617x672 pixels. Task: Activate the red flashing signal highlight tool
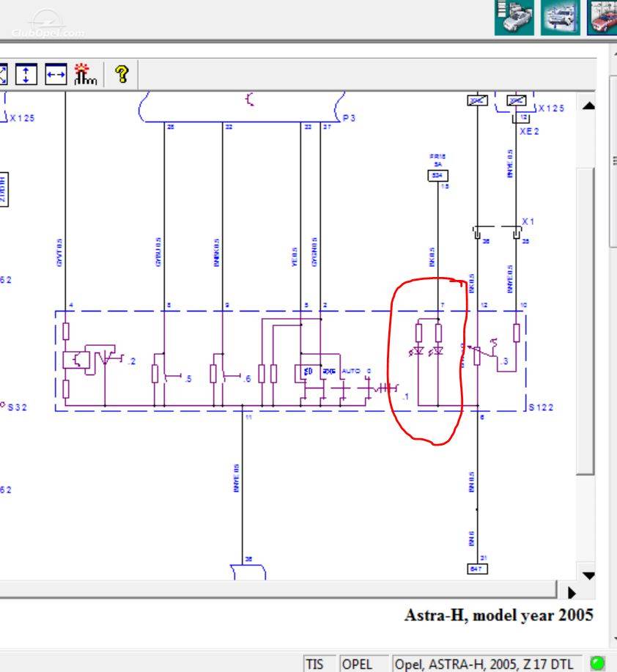click(x=85, y=74)
